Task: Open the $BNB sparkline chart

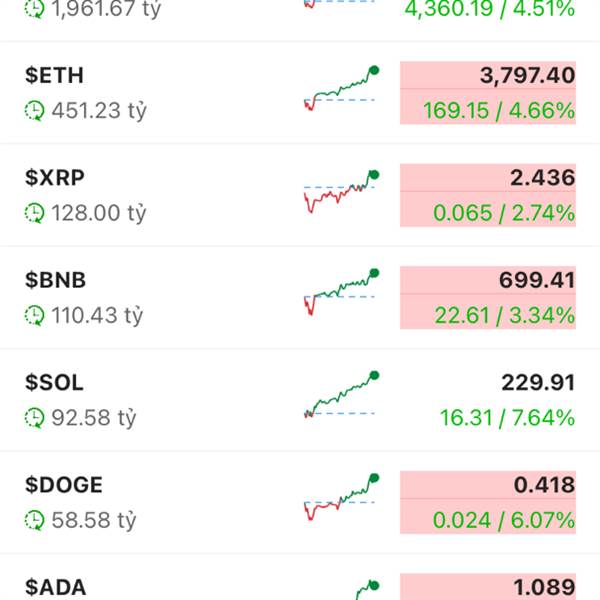Action: point(341,292)
